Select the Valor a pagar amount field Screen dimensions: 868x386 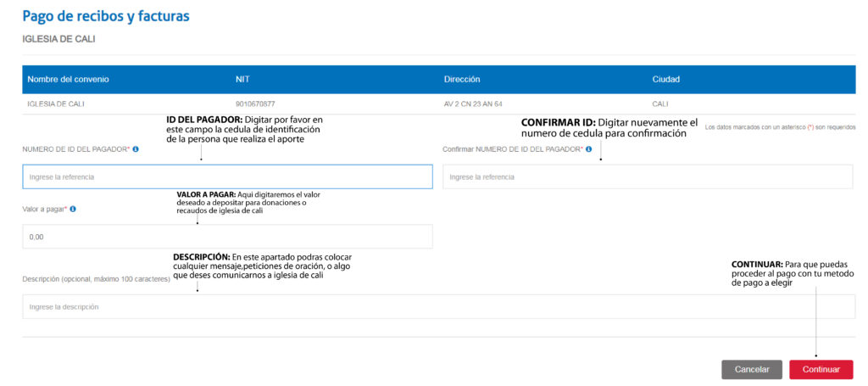pyautogui.click(x=227, y=237)
